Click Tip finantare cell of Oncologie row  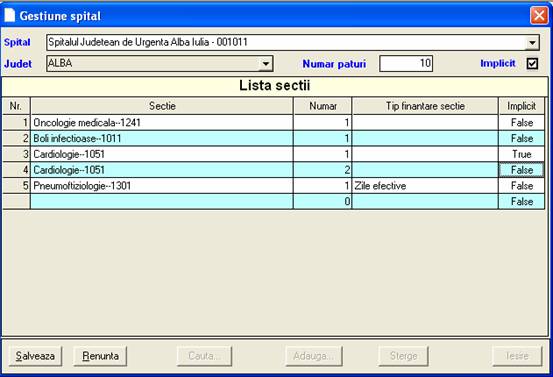coord(425,123)
